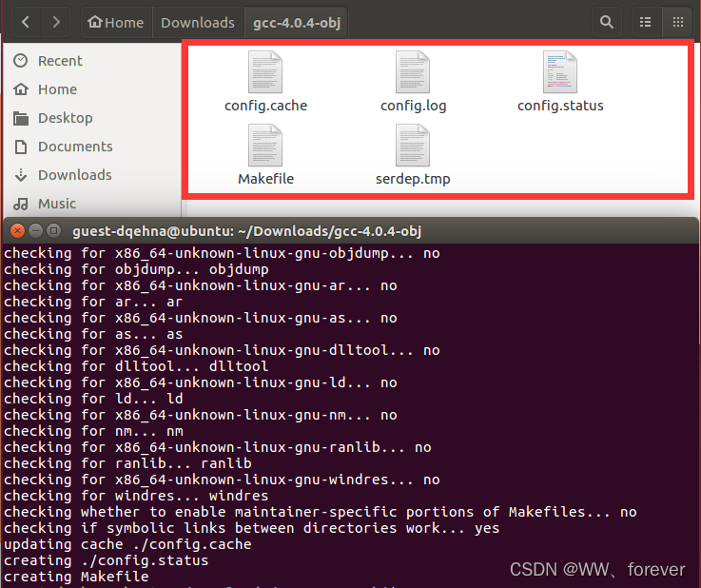Click the x86_64-unknown-linux-gnu-windres check line
Screen dimensions: 701x588
pos(222,480)
